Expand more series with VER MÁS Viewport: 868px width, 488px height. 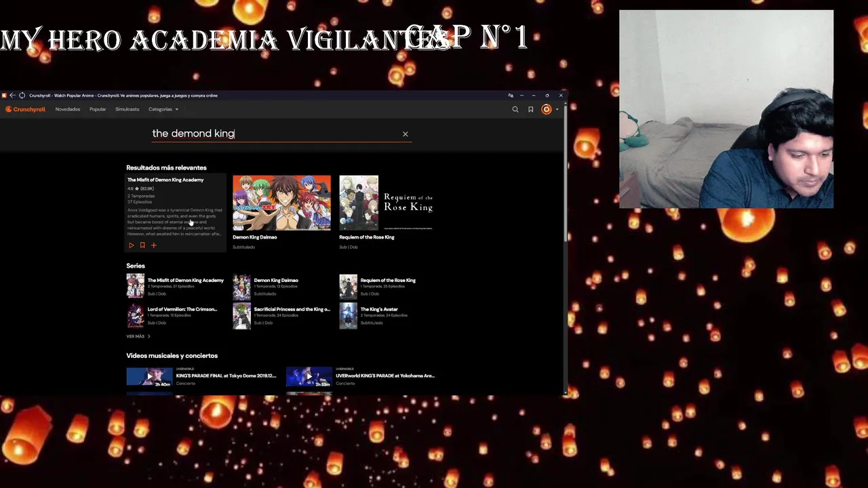138,336
